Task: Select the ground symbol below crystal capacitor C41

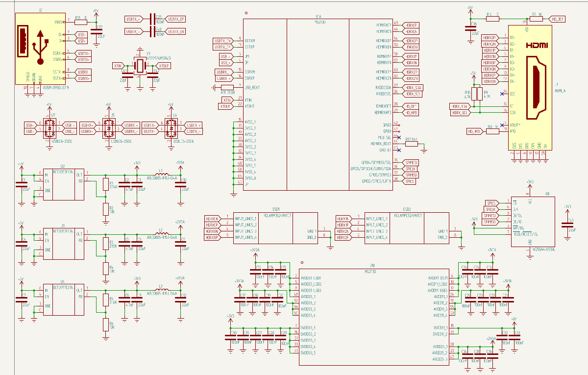Action: pos(128,90)
